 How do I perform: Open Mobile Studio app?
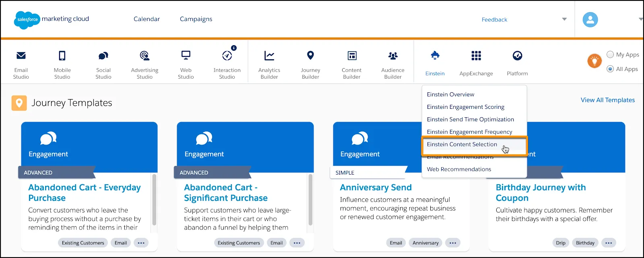pyautogui.click(x=62, y=64)
